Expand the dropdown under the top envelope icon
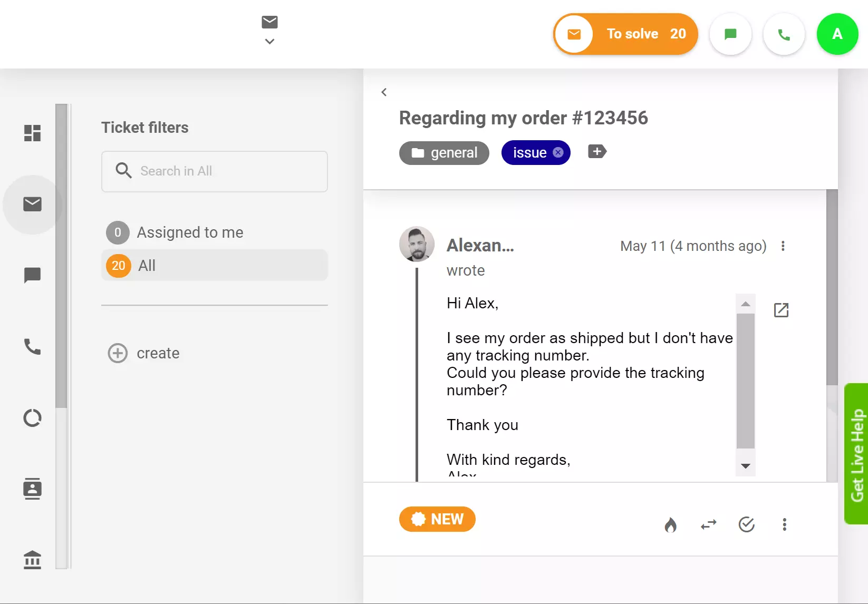 pos(269,41)
